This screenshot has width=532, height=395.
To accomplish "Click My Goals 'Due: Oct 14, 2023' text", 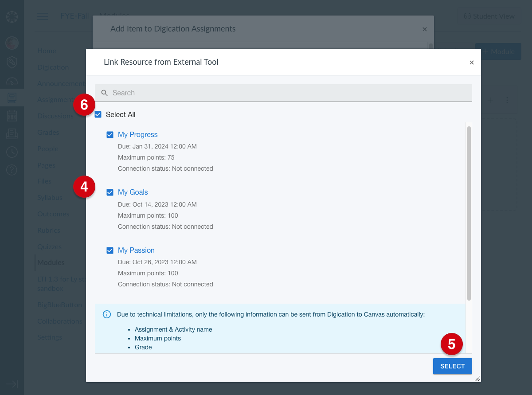I will pyautogui.click(x=157, y=204).
